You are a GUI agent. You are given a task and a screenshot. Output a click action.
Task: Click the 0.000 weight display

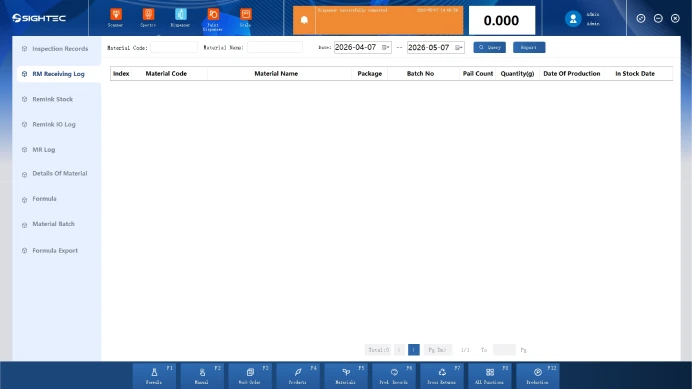pos(502,20)
